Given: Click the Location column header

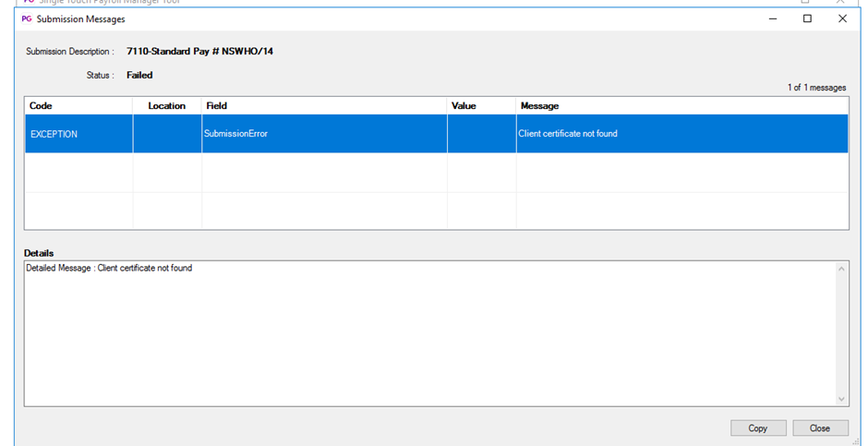Looking at the screenshot, I should point(167,106).
